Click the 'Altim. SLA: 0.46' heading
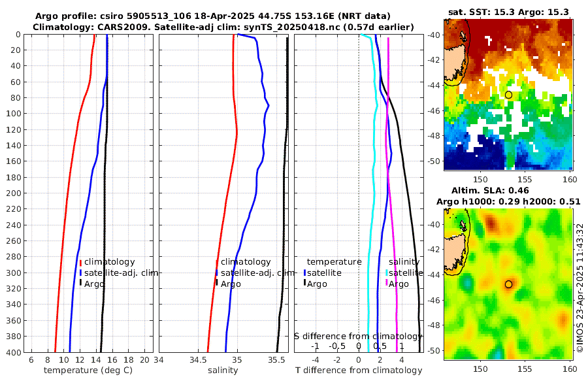The image size is (588, 379). (490, 191)
